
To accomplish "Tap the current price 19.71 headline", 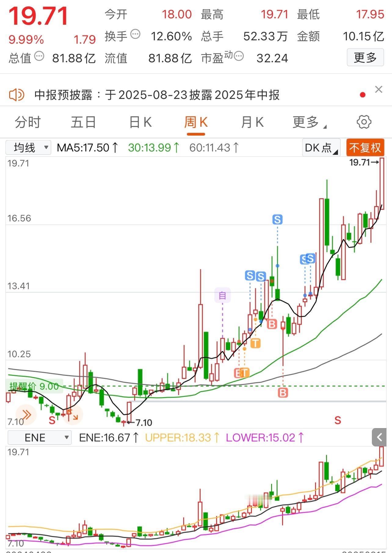I will pyautogui.click(x=38, y=16).
